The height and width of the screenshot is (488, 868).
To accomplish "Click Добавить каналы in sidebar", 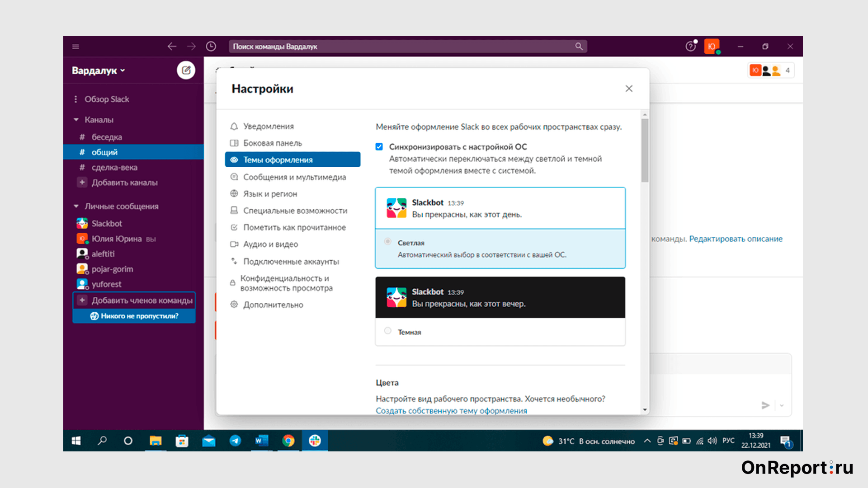I will point(124,183).
